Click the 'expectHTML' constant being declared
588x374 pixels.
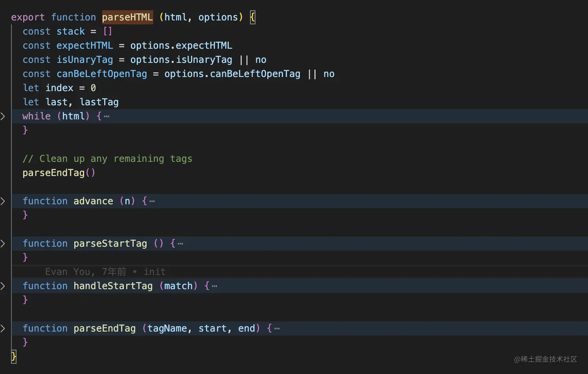[x=85, y=46]
